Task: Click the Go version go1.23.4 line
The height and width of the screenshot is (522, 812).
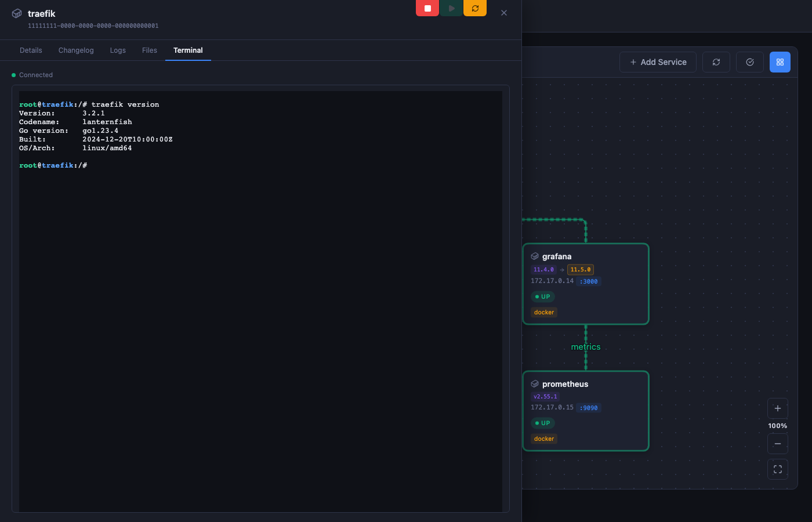Action: click(68, 130)
